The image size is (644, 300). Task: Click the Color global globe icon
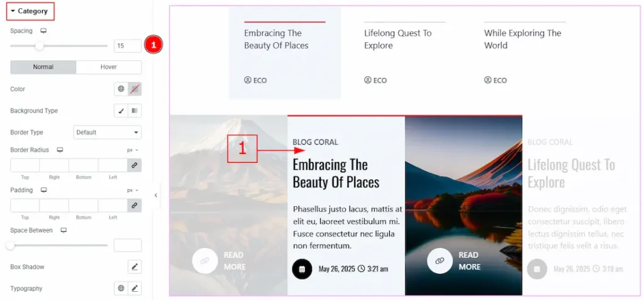coord(121,89)
